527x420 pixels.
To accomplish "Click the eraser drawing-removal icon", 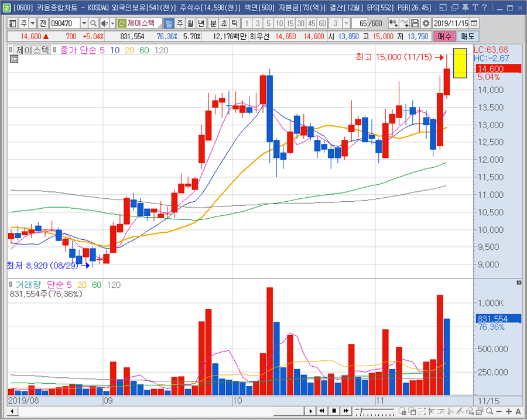I will (x=470, y=411).
